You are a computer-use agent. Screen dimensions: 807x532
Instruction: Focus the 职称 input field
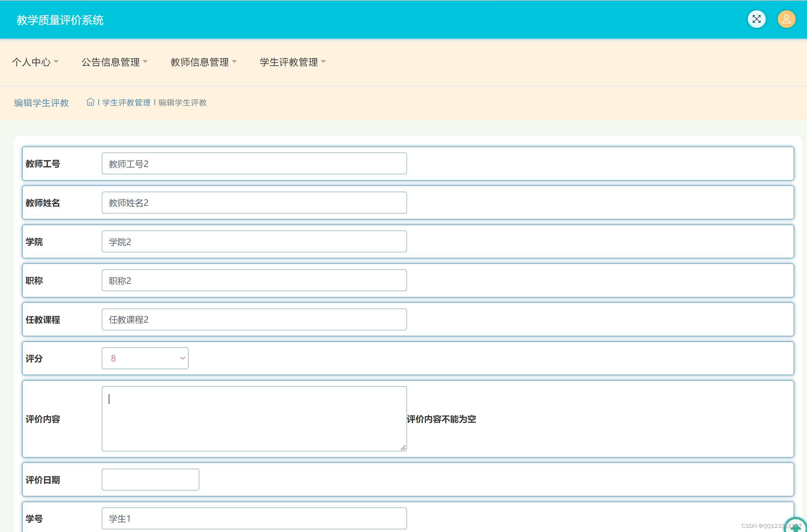coord(254,280)
